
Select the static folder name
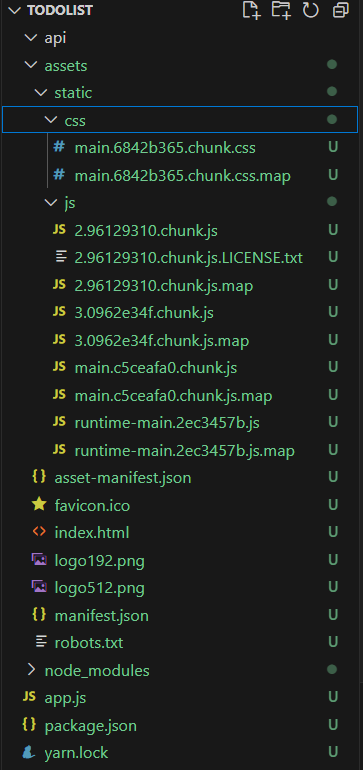[73, 93]
